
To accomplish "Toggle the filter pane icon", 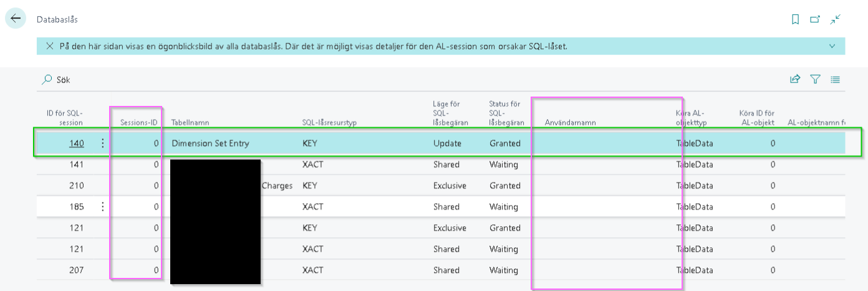I will point(815,79).
